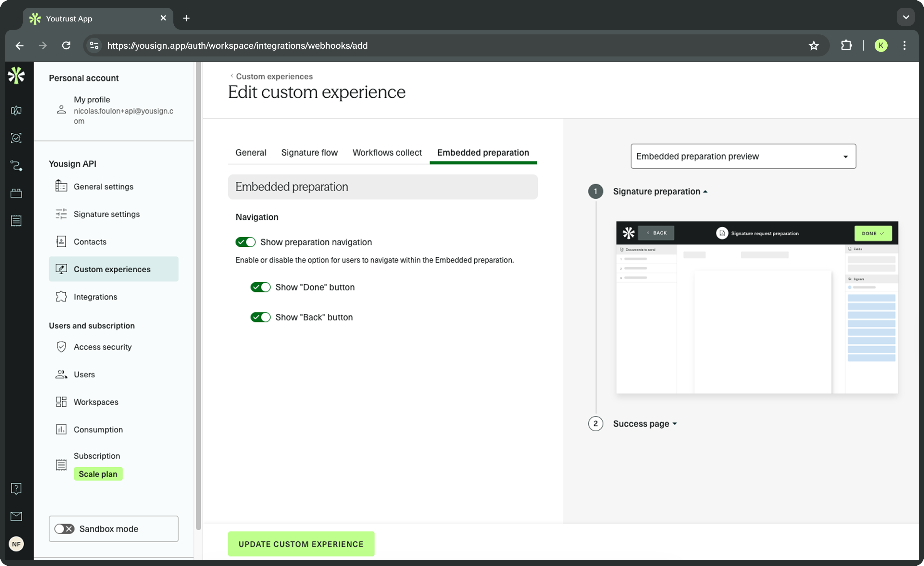Expand the Success page section
The image size is (924, 566).
(645, 424)
